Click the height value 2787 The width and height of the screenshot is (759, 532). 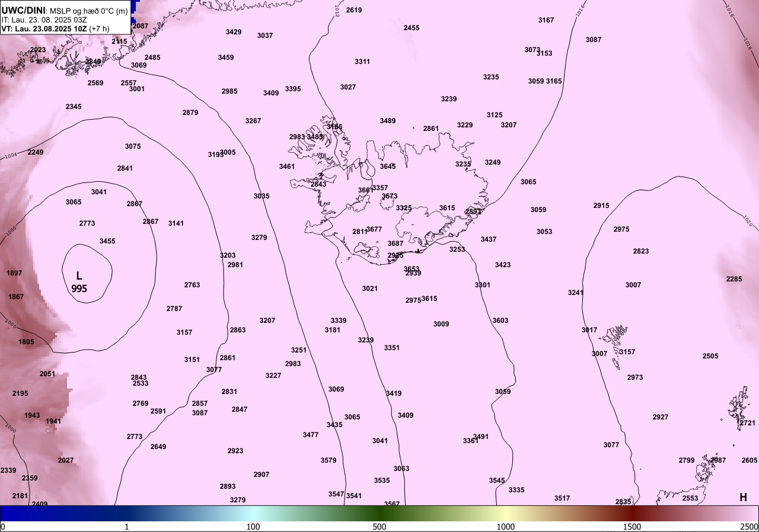click(174, 309)
